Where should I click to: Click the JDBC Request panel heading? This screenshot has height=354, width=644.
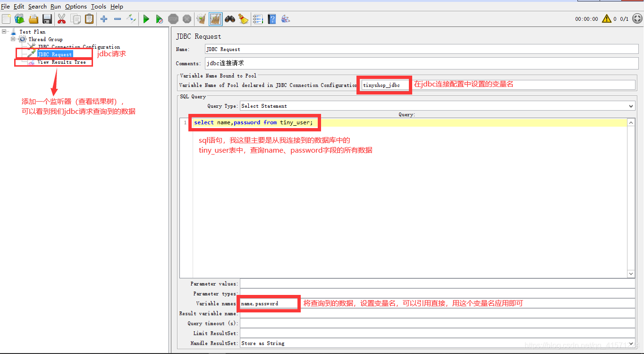click(x=198, y=36)
